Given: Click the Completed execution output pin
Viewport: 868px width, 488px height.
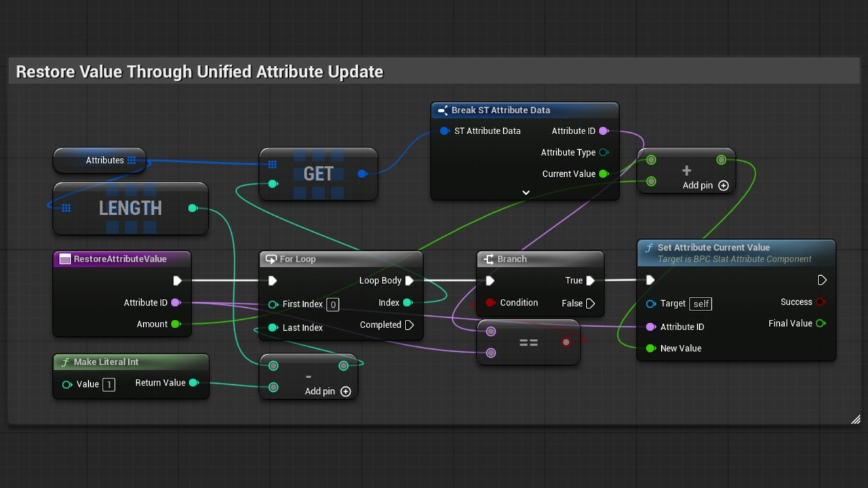Looking at the screenshot, I should point(410,325).
